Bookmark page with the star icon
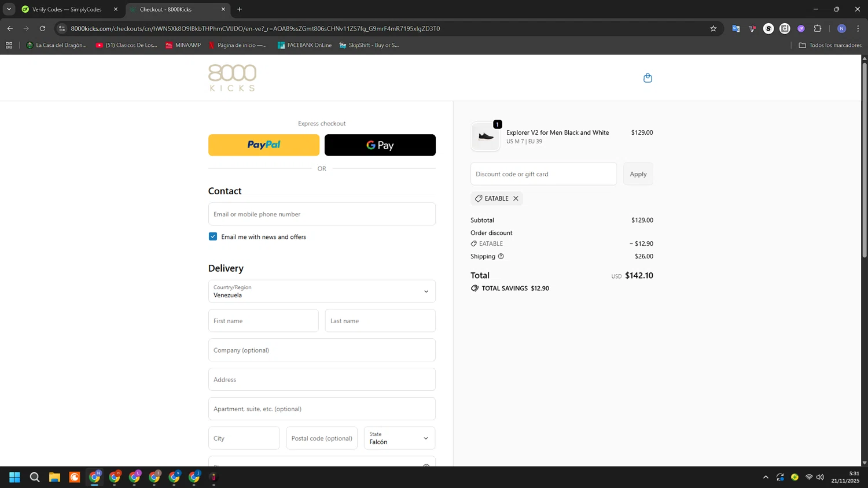This screenshot has width=868, height=488. pyautogui.click(x=713, y=28)
